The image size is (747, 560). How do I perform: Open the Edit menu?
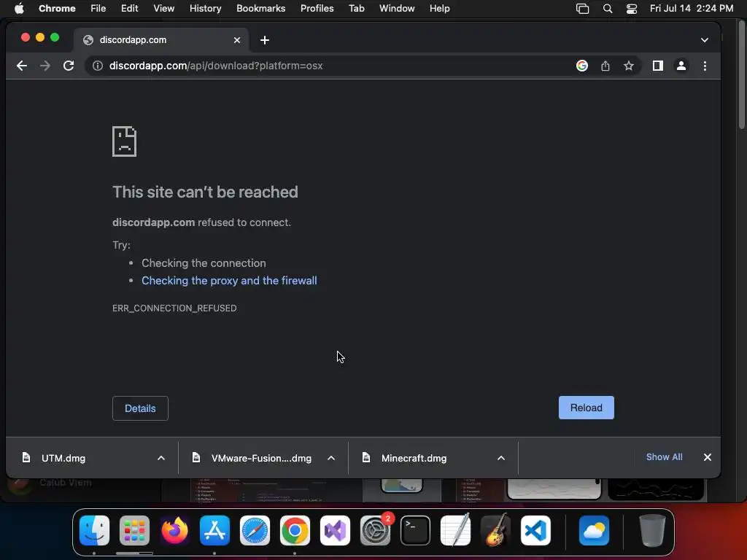tap(129, 9)
